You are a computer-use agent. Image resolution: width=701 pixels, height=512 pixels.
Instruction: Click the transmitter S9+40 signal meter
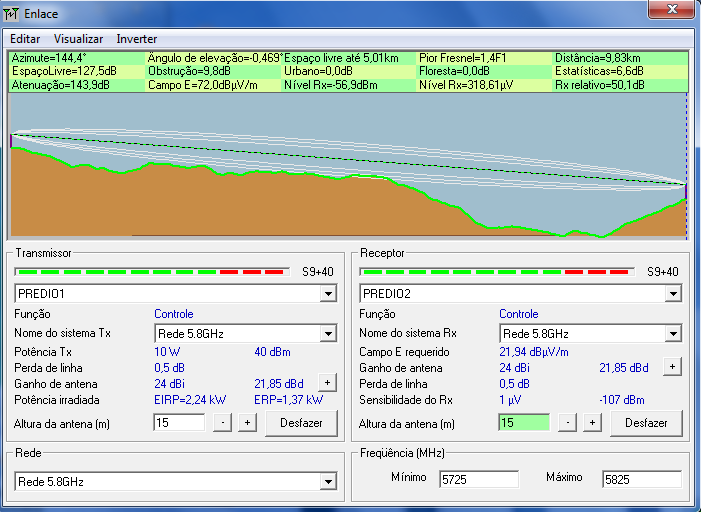click(x=152, y=271)
